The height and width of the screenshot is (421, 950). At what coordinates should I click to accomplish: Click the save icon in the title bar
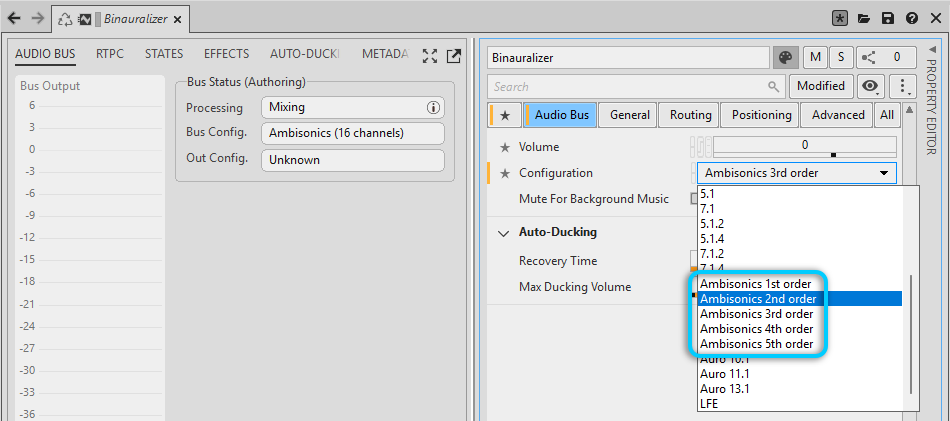[887, 18]
